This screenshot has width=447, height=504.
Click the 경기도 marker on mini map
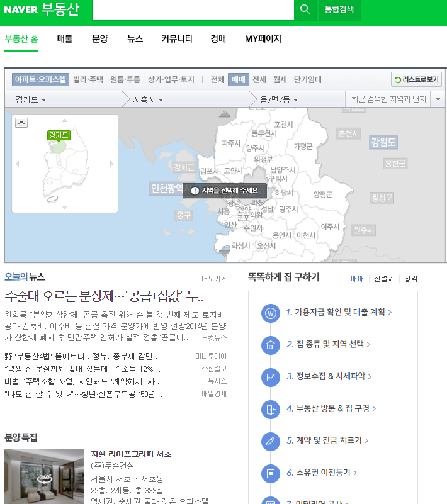click(59, 135)
